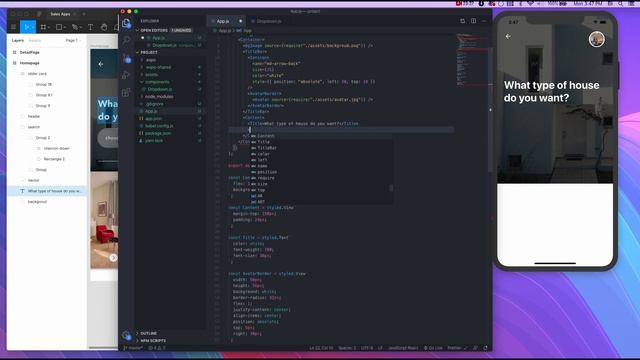Click the Spaces indentation indicator
Screen dimensions: 640x360
click(x=347, y=348)
